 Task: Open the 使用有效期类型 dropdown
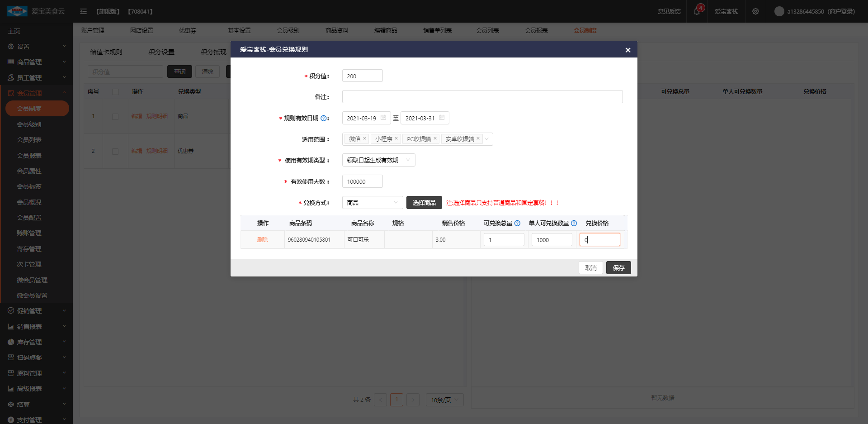pyautogui.click(x=378, y=160)
